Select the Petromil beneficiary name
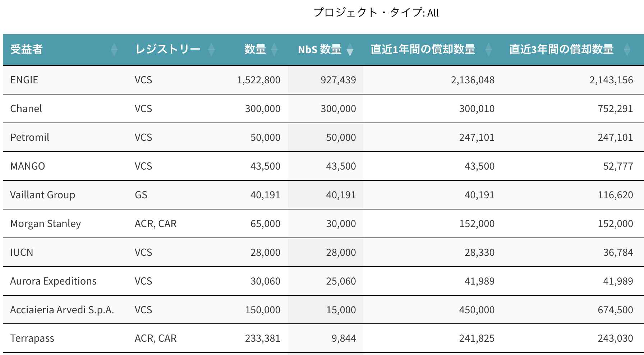Screen dimensions: 644x355 [29, 137]
